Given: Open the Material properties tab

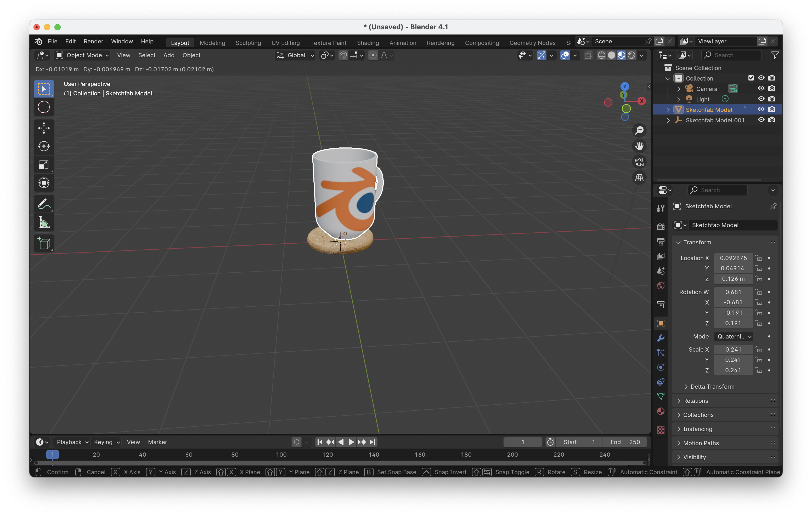Looking at the screenshot, I should (x=661, y=411).
